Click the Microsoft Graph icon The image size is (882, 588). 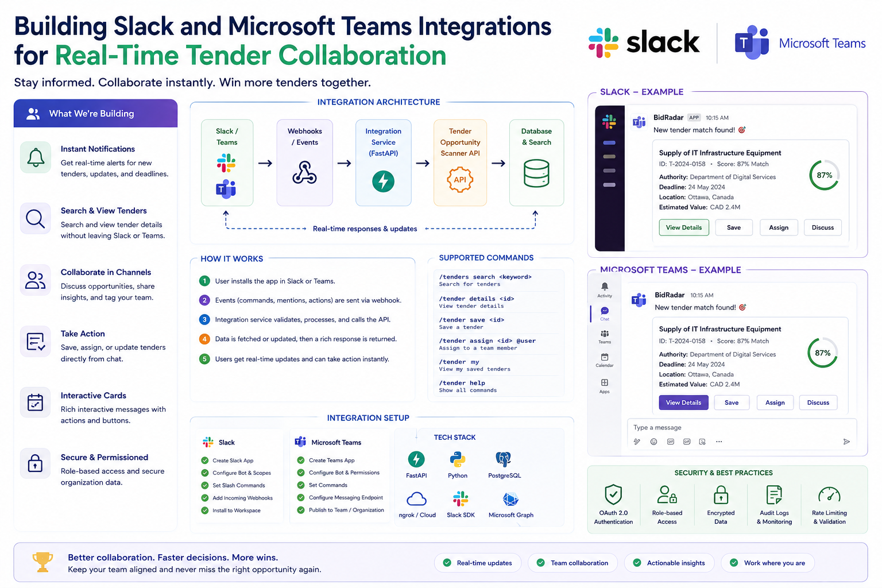point(510,499)
